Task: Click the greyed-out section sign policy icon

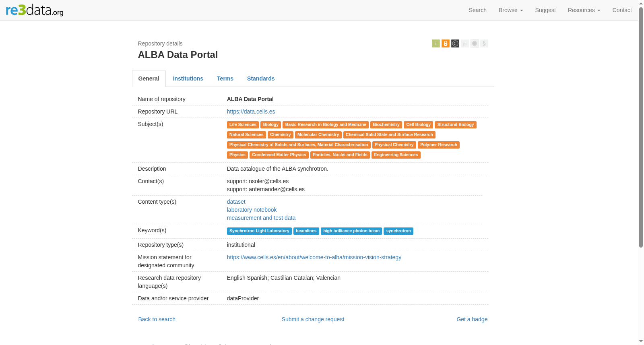Action: (x=484, y=43)
